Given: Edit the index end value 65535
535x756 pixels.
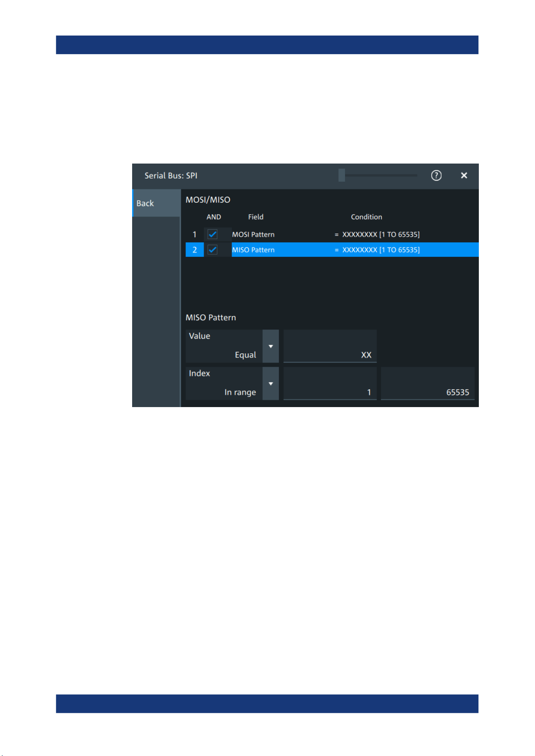Looking at the screenshot, I should [x=428, y=383].
